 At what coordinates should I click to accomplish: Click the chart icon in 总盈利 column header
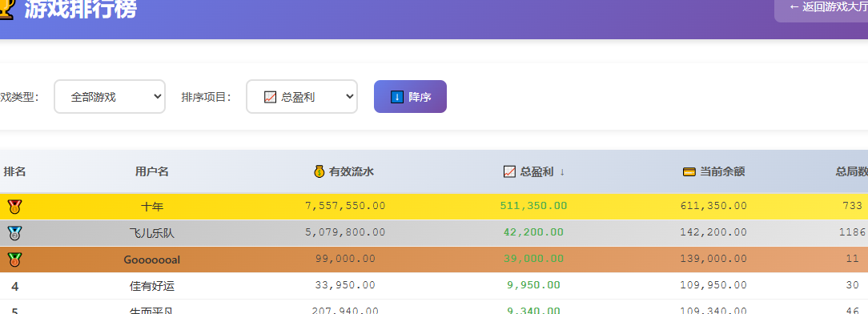509,171
